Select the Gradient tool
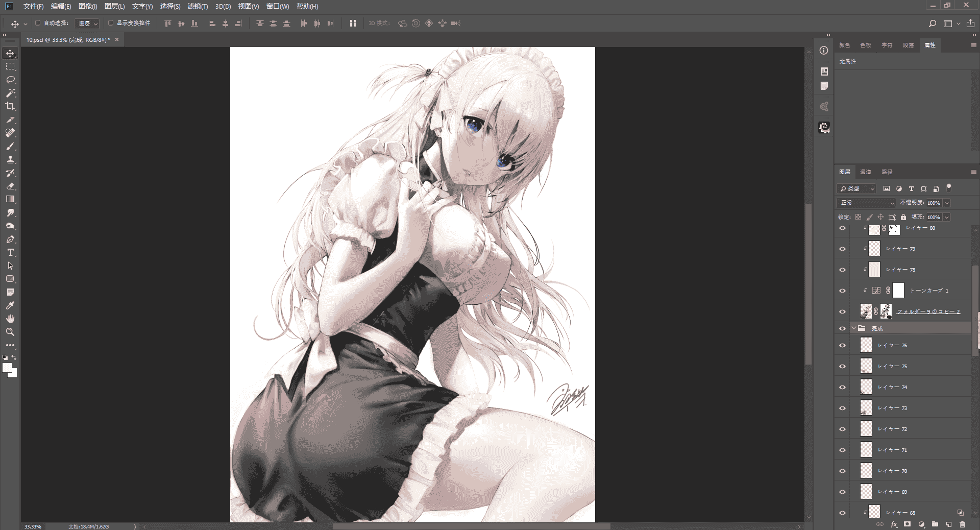 [x=10, y=199]
